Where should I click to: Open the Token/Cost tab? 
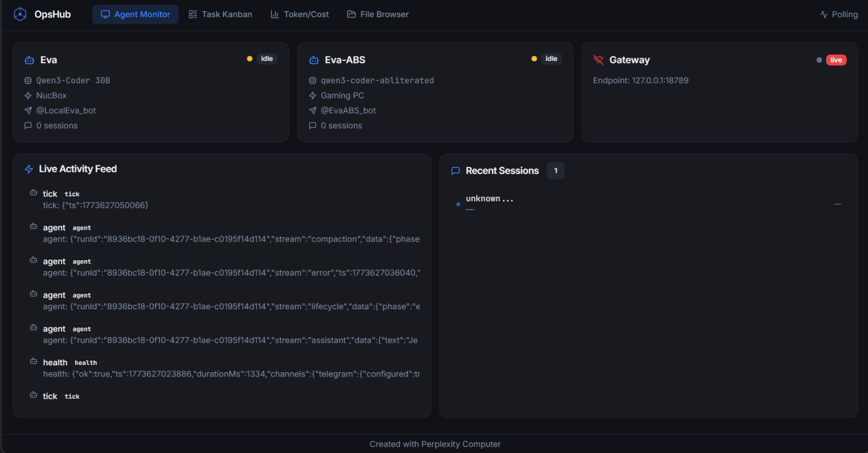click(300, 15)
